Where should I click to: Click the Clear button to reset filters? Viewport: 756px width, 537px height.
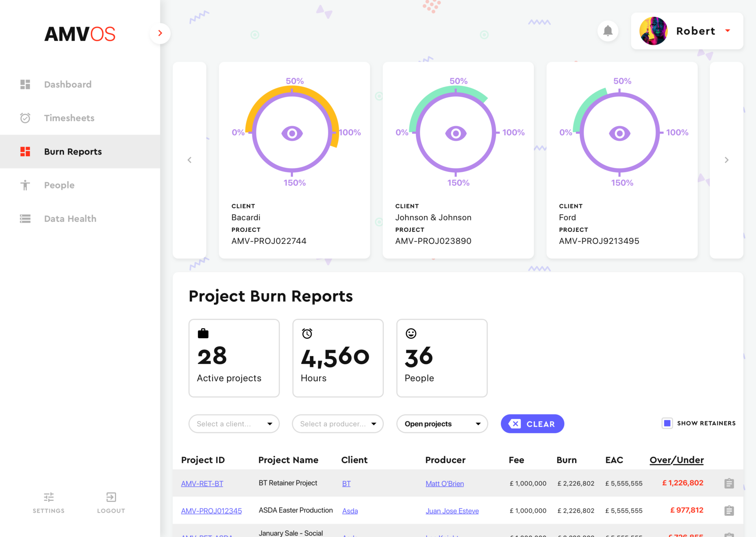click(533, 424)
